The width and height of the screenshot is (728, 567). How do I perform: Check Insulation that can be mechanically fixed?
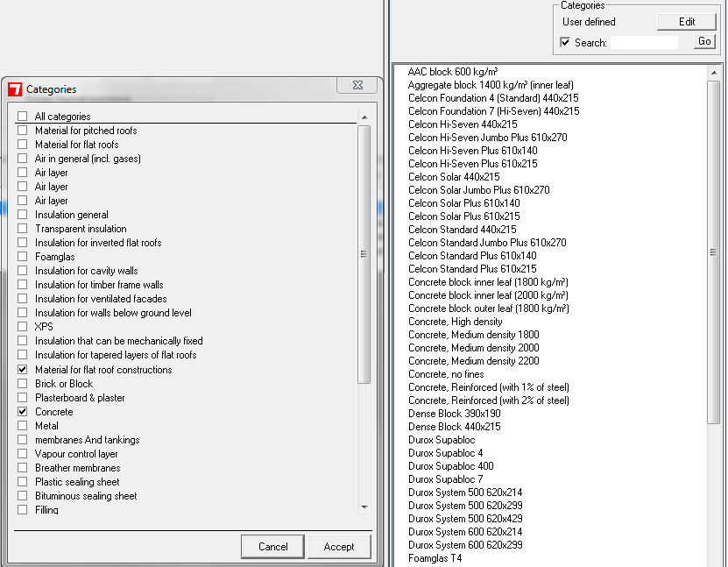click(x=22, y=340)
